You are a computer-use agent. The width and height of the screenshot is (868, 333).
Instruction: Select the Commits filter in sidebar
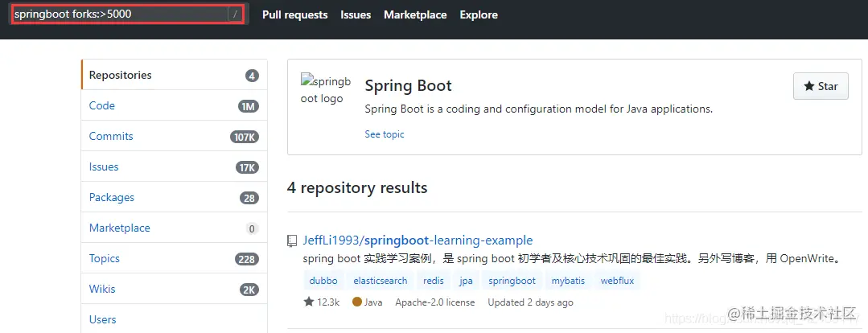[x=175, y=136]
